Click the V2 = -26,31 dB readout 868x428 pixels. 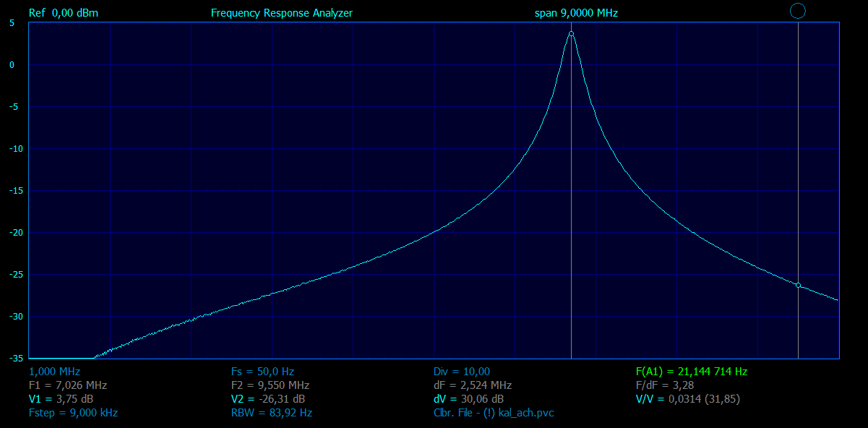pyautogui.click(x=268, y=399)
